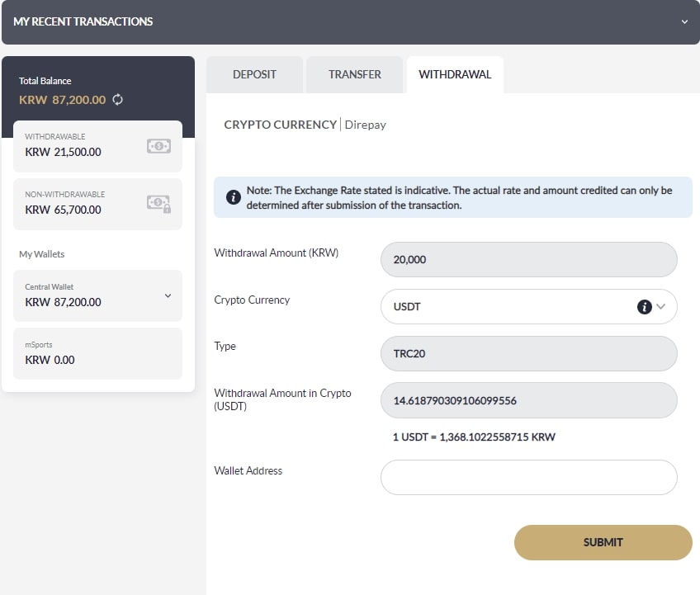Expand the My Recent Transactions panel
700x595 pixels.
(x=683, y=22)
